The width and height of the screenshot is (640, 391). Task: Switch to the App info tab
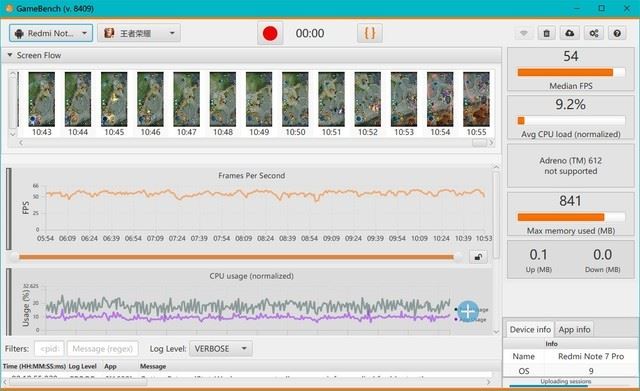coord(574,329)
